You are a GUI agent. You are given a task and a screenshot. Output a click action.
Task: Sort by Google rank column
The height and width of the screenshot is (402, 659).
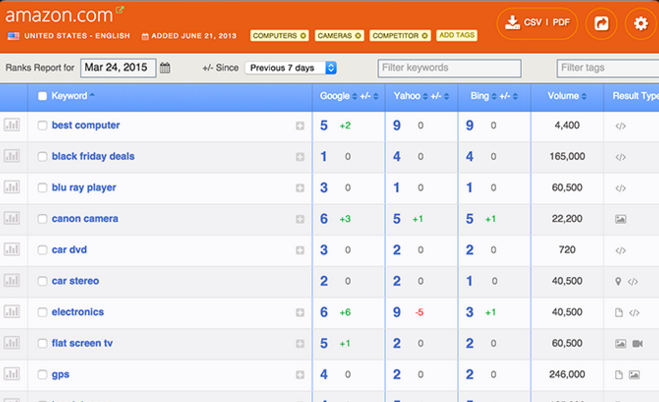tap(338, 96)
